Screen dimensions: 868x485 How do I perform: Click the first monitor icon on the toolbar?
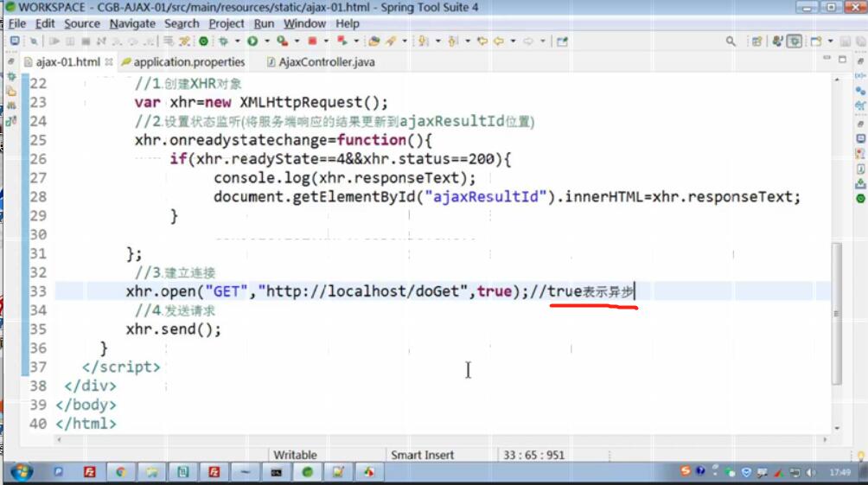pos(15,41)
